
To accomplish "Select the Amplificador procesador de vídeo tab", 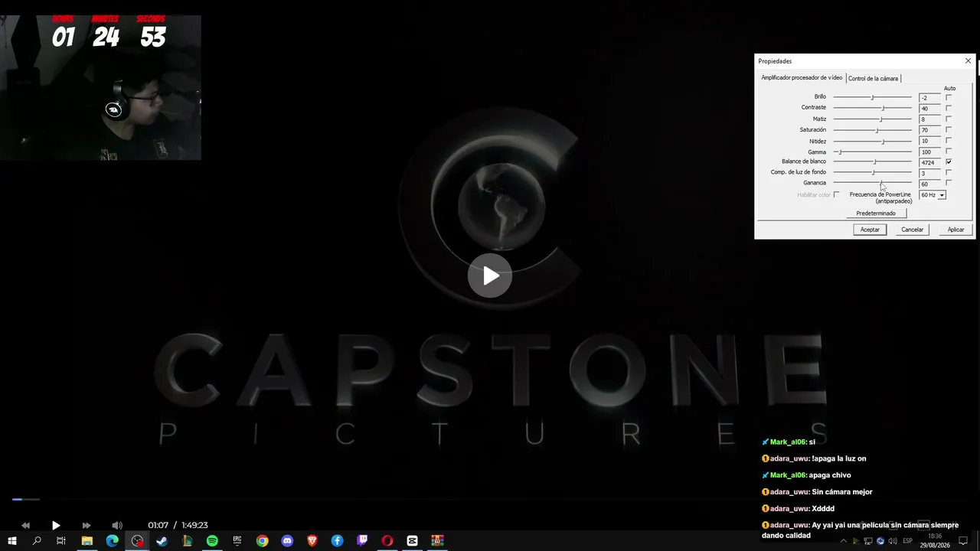I will pos(802,77).
